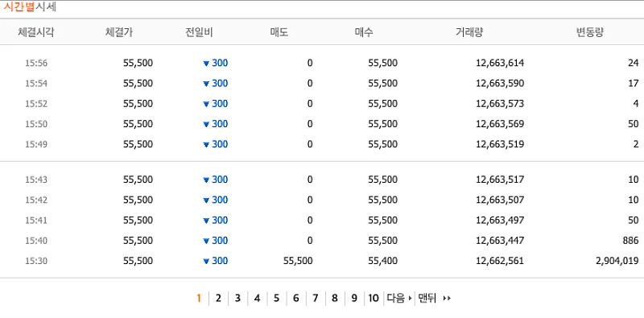Click the 15:49 time cell

36,144
